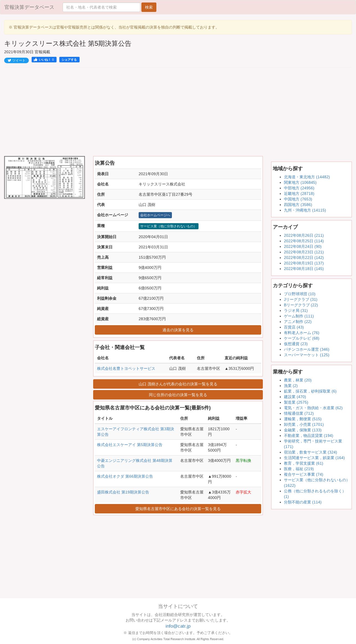Screen dimensions: 356x644
Task: Open 有料老人ホーム (76) category
Action: click(302, 333)
